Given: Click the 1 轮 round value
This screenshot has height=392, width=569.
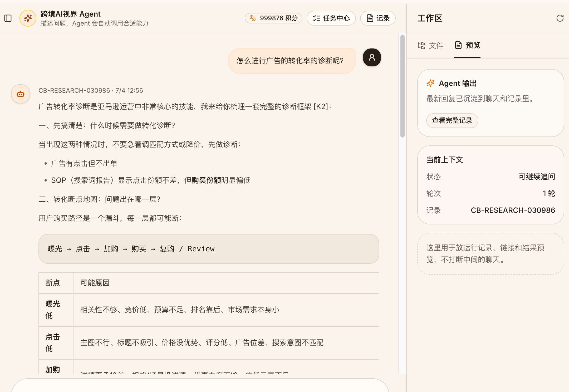Looking at the screenshot, I should [x=549, y=193].
